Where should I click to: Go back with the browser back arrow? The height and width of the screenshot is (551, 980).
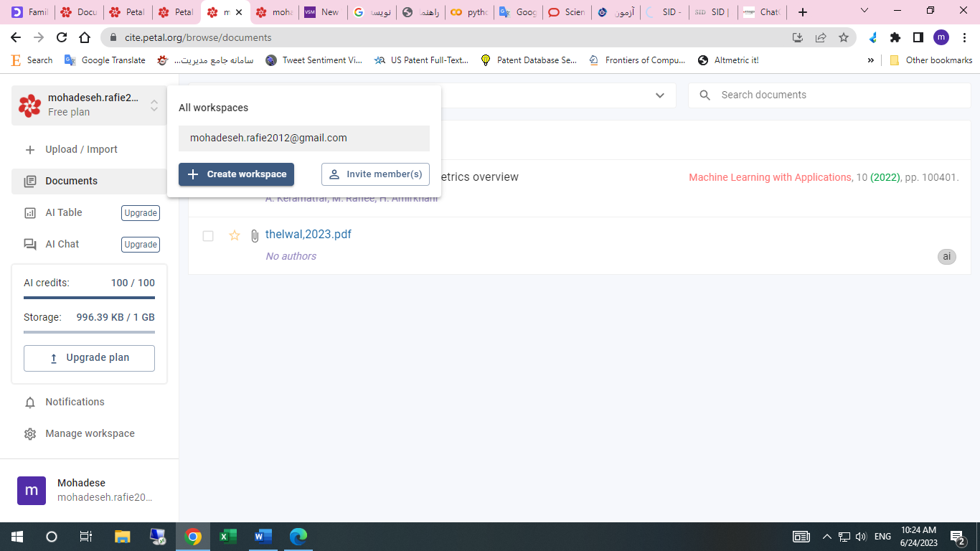[x=16, y=37]
